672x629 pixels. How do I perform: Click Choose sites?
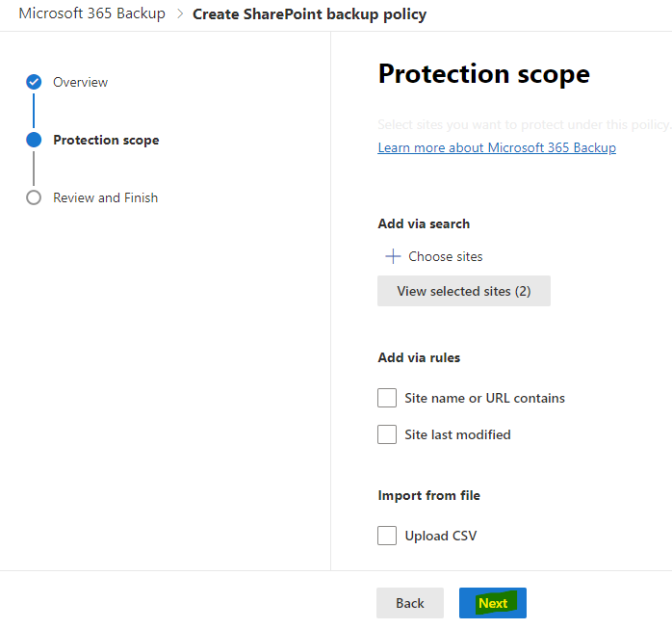[x=446, y=256]
